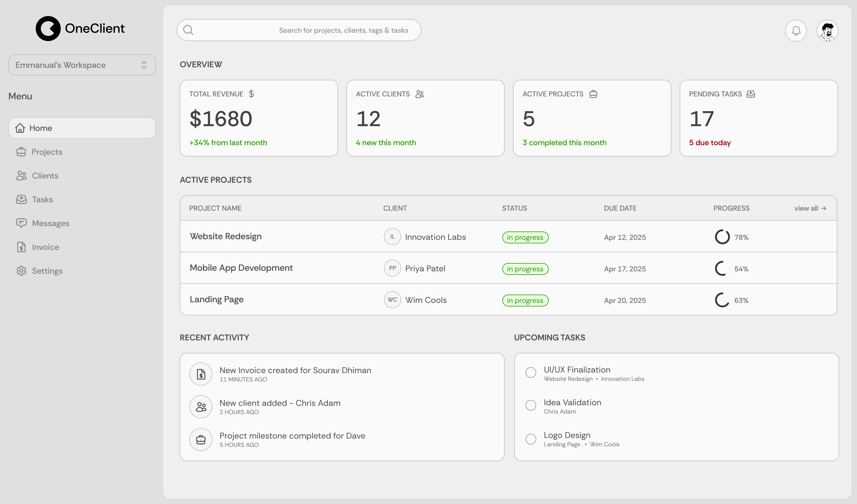Mark UI/UX Finalization task complete

pyautogui.click(x=531, y=372)
